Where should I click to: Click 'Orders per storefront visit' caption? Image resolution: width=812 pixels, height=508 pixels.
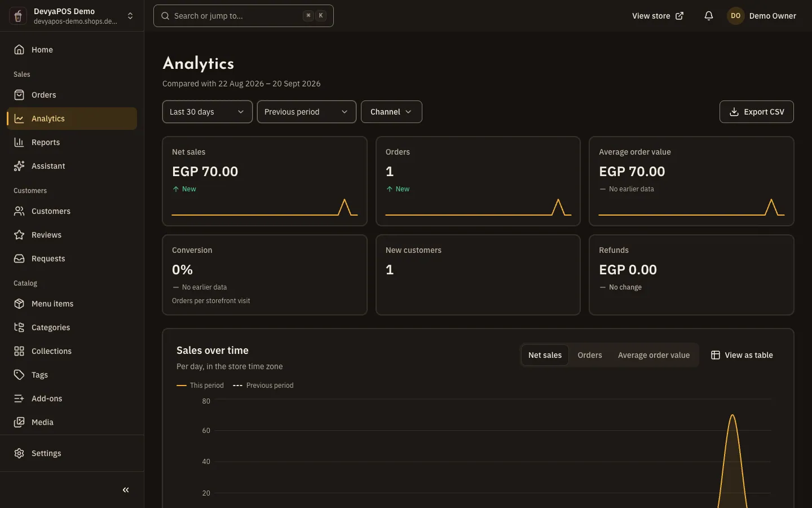[x=211, y=301]
